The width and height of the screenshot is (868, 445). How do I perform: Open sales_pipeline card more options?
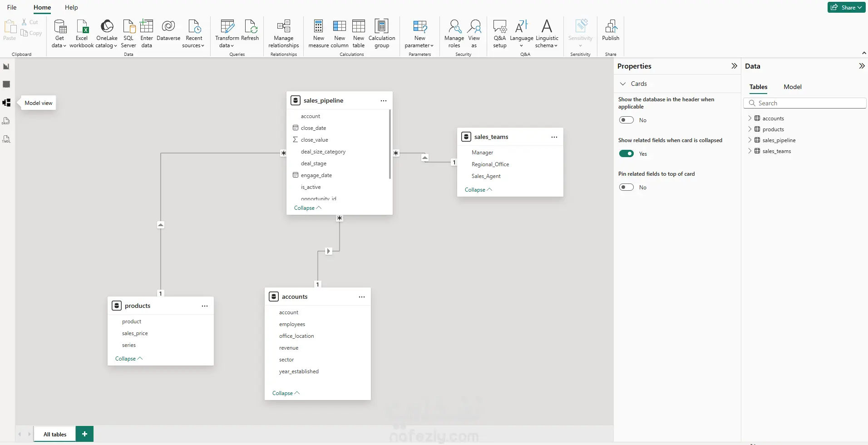click(384, 101)
